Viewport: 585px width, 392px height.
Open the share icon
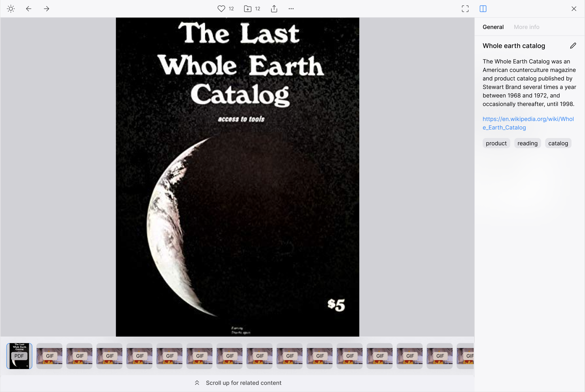point(274,9)
